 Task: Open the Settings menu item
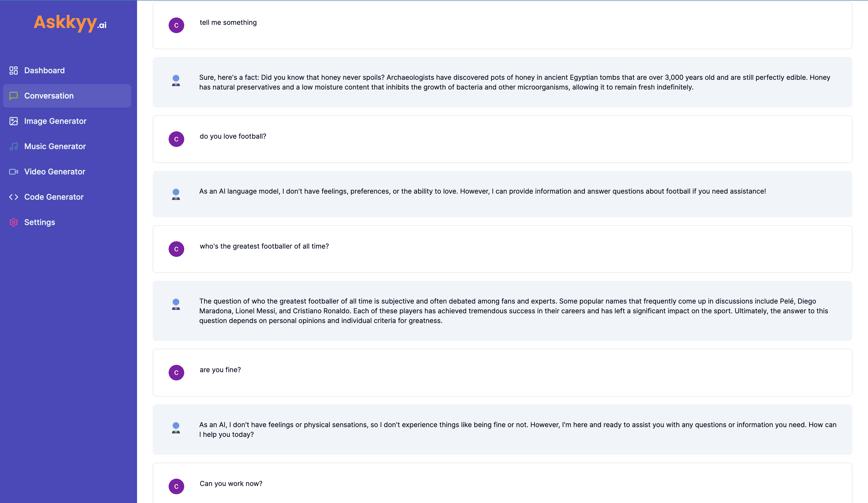(40, 222)
